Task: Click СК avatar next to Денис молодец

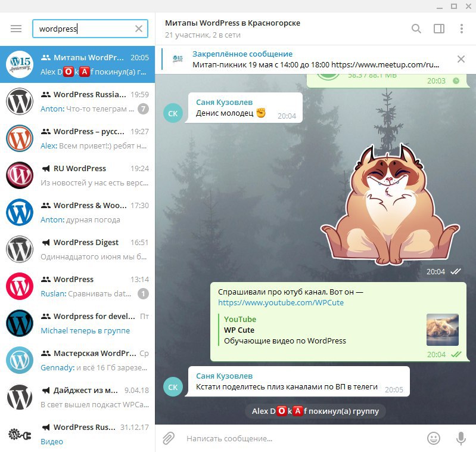Action: click(173, 113)
